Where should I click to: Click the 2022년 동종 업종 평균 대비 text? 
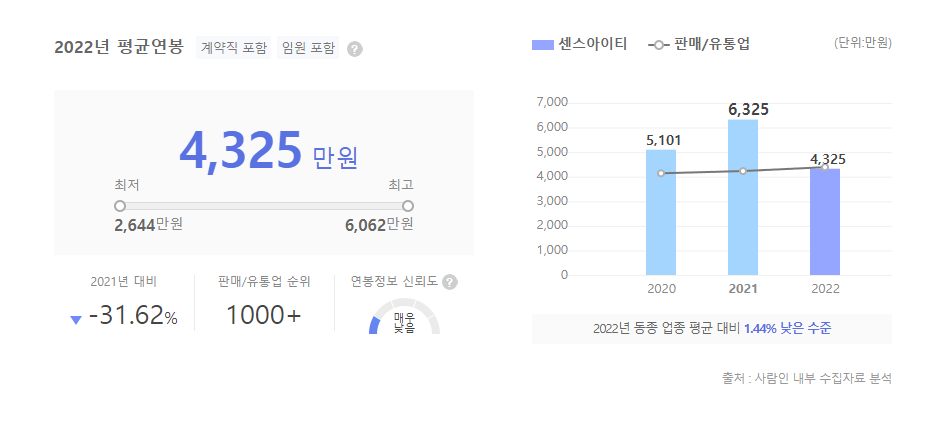pos(667,329)
